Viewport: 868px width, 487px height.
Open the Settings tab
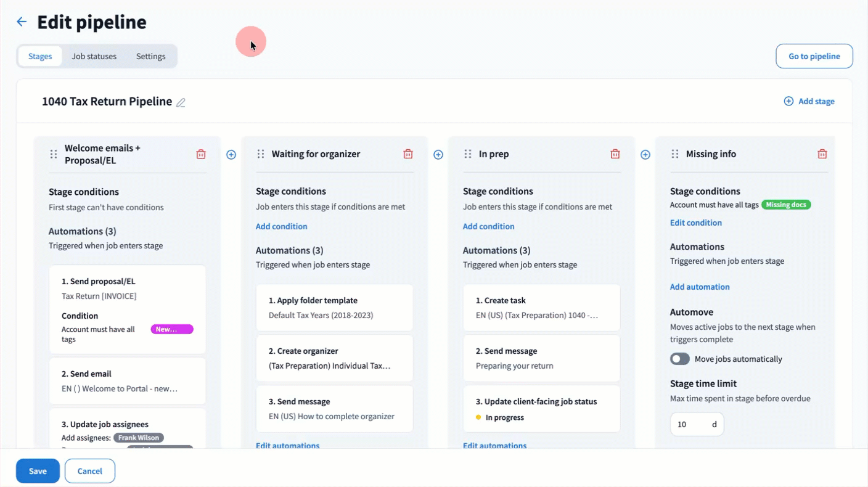pyautogui.click(x=150, y=56)
